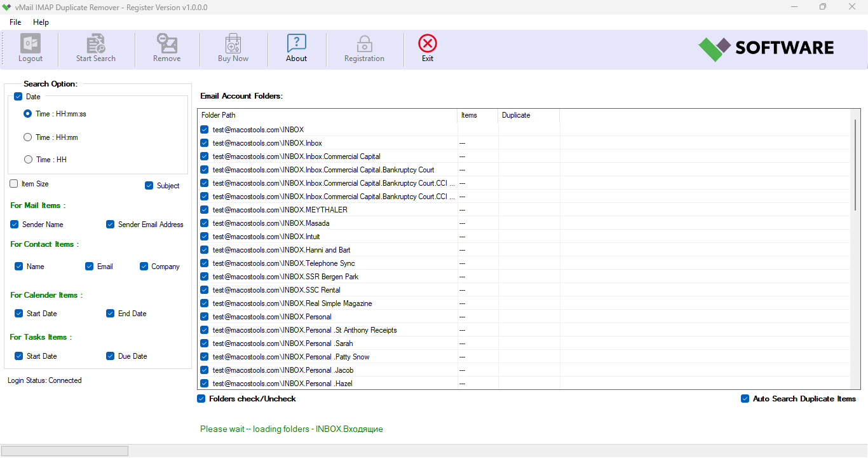868x458 pixels.
Task: Toggle the Date checkbox
Action: pos(18,97)
